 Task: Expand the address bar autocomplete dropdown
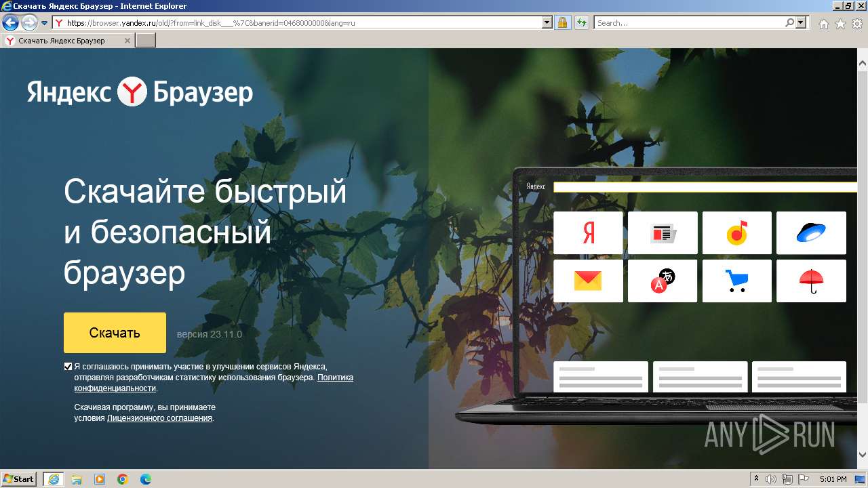point(548,23)
